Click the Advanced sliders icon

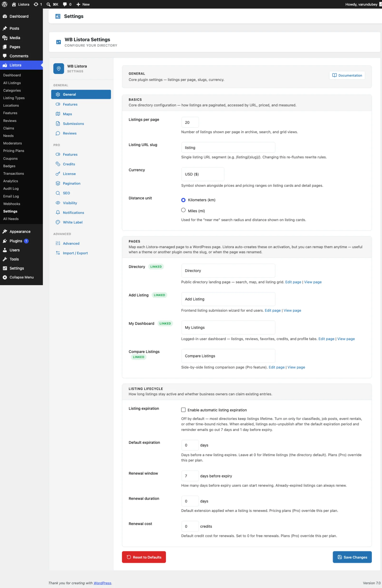(x=58, y=243)
